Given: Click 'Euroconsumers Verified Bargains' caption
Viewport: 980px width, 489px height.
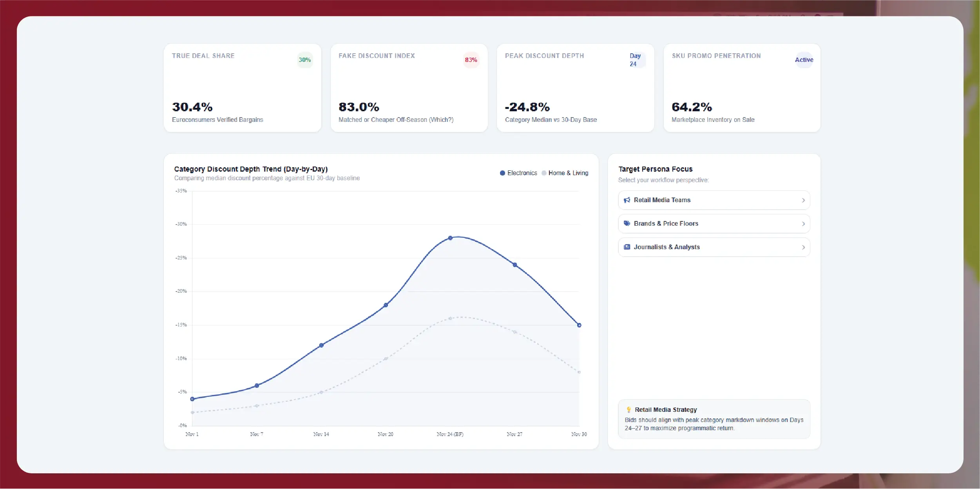Looking at the screenshot, I should click(217, 120).
